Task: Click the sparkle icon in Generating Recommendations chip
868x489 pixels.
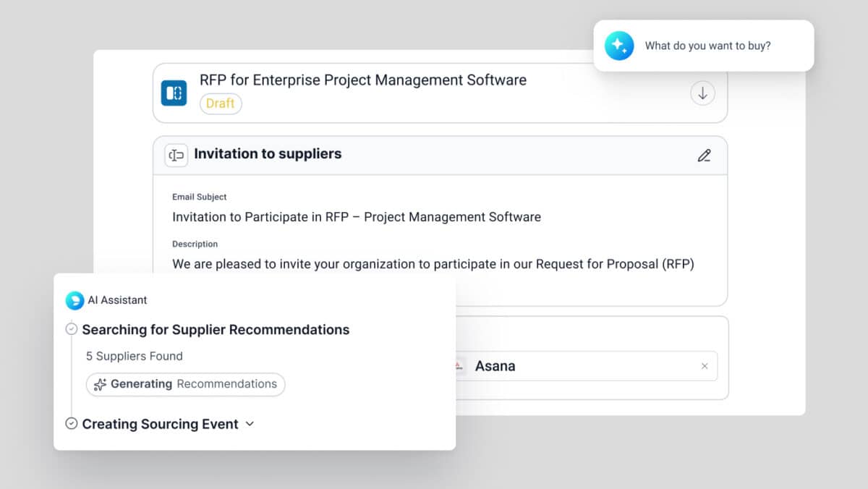Action: 101,385
